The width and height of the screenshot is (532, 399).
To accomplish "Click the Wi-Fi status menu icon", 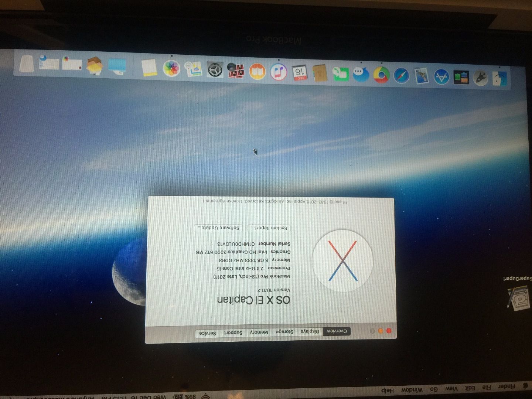I will pos(205,396).
